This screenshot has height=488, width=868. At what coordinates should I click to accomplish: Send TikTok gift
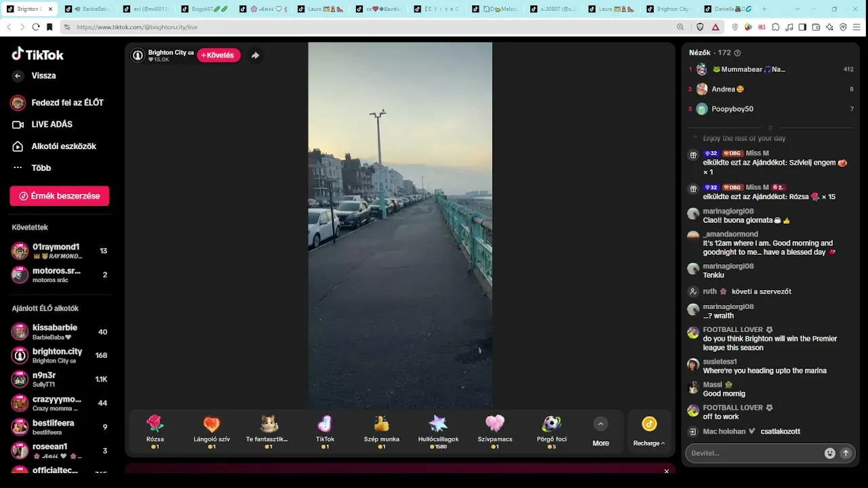tap(325, 432)
